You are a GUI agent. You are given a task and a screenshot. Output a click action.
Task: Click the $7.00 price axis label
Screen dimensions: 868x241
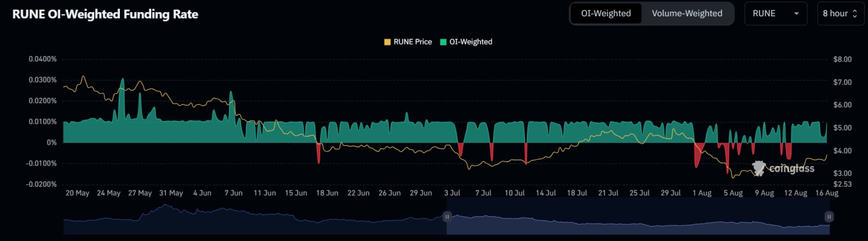point(842,82)
